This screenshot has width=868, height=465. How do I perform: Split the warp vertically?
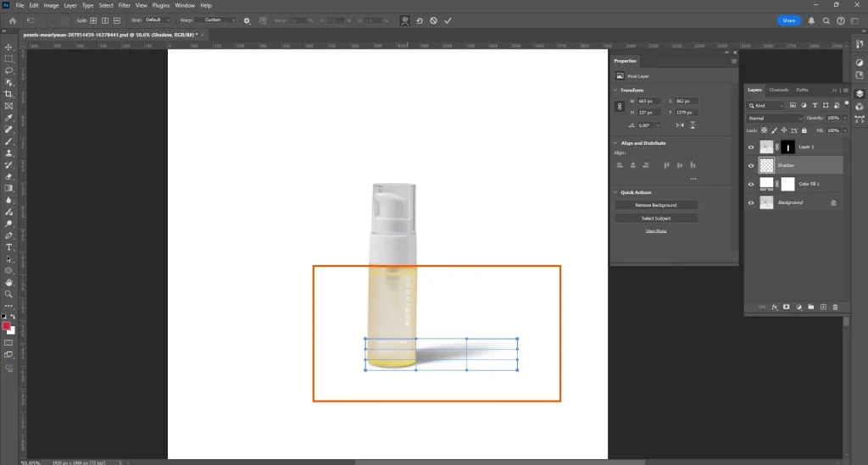pyautogui.click(x=105, y=20)
